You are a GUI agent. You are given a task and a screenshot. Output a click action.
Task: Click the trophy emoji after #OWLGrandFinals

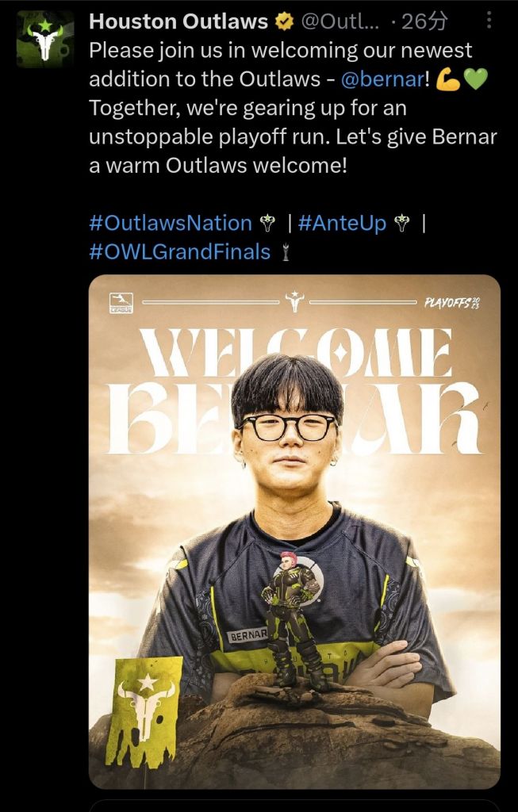coord(285,252)
